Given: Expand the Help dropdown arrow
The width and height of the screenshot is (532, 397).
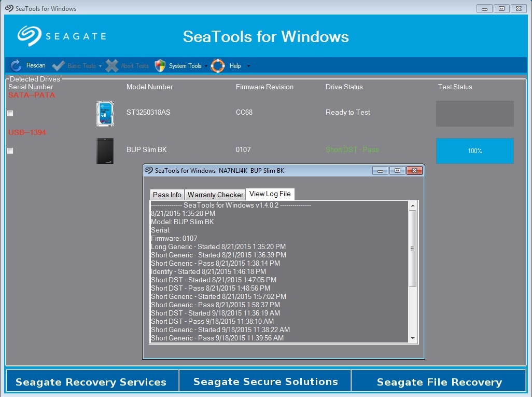Looking at the screenshot, I should click(248, 66).
